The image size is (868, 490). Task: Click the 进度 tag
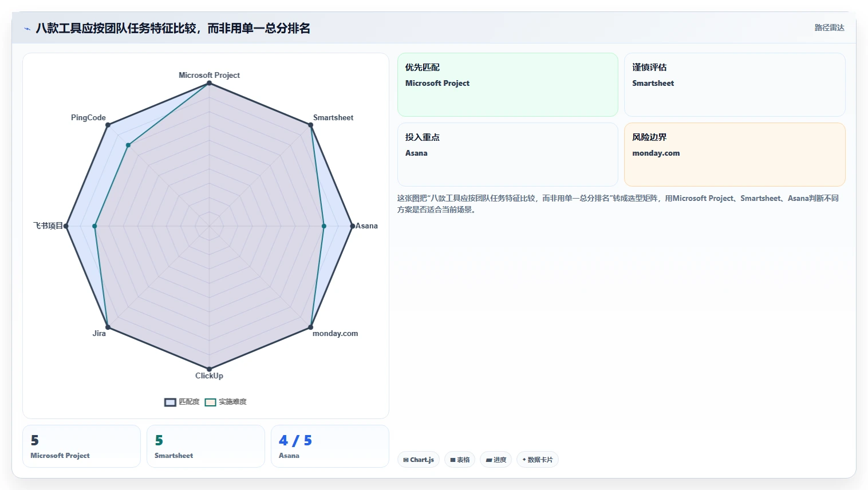pyautogui.click(x=496, y=460)
